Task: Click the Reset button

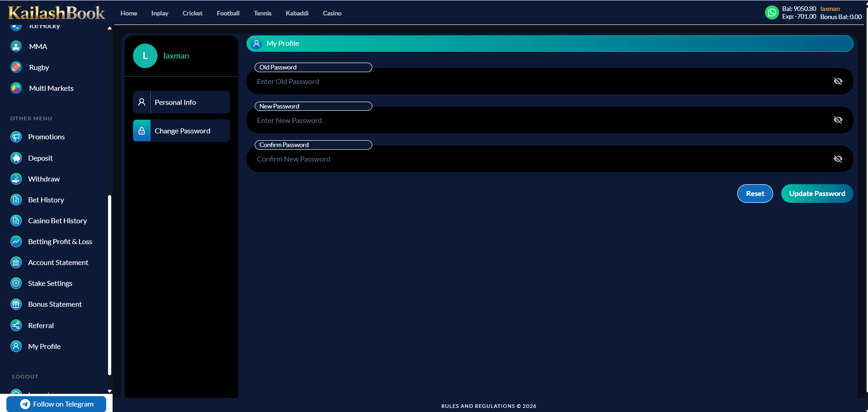Action: click(x=755, y=194)
